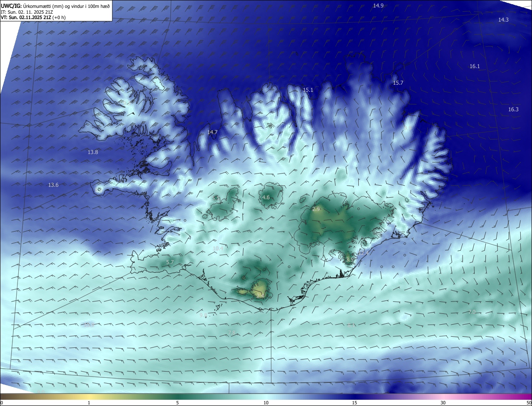Click the 13.8 value label
Viewport: 532px width, 406px height.
click(x=93, y=152)
